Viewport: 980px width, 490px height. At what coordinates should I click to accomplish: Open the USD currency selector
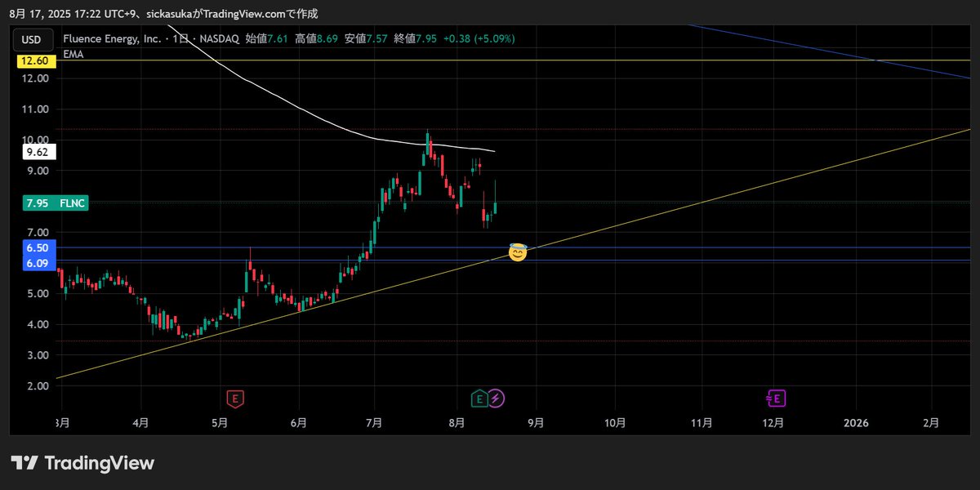pos(31,39)
